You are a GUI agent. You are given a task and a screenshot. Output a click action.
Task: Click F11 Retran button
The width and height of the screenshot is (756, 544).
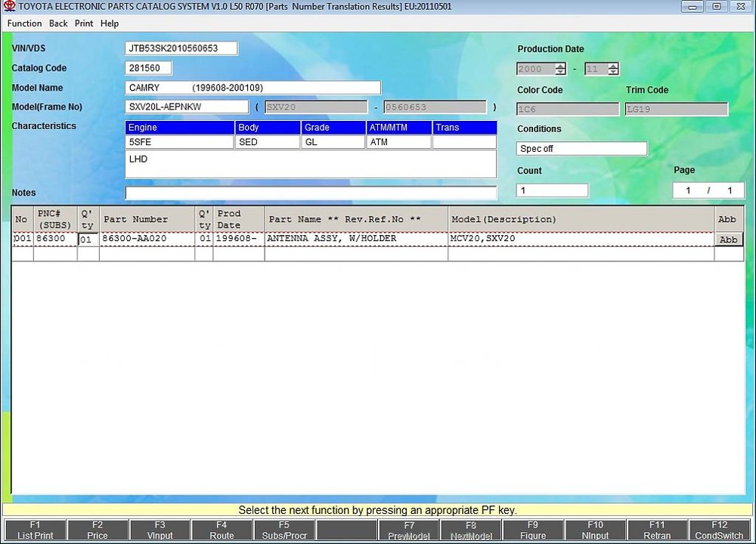click(x=657, y=530)
